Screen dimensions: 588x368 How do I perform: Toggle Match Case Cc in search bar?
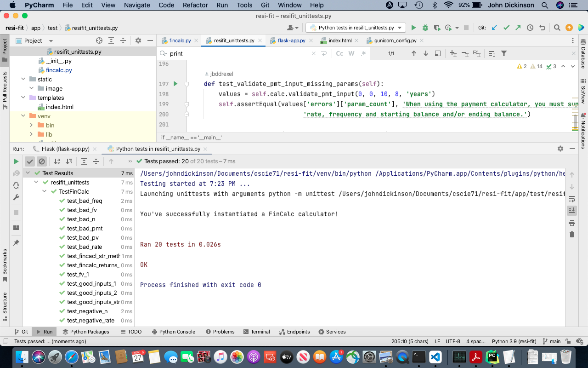coord(339,53)
